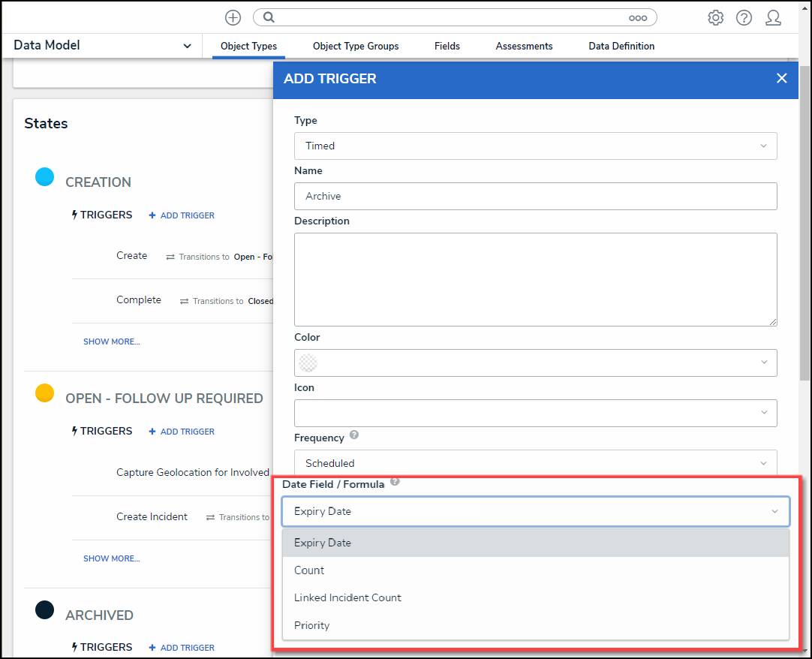The image size is (812, 659).
Task: Switch to the Object Type Groups tab
Action: (356, 46)
